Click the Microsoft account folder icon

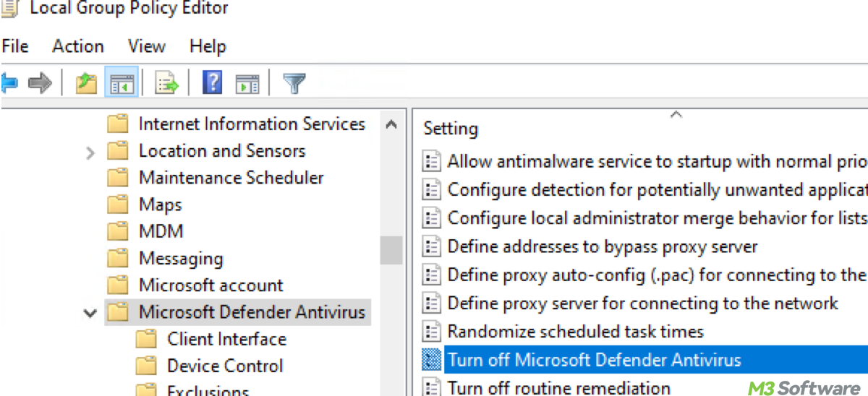pos(118,285)
